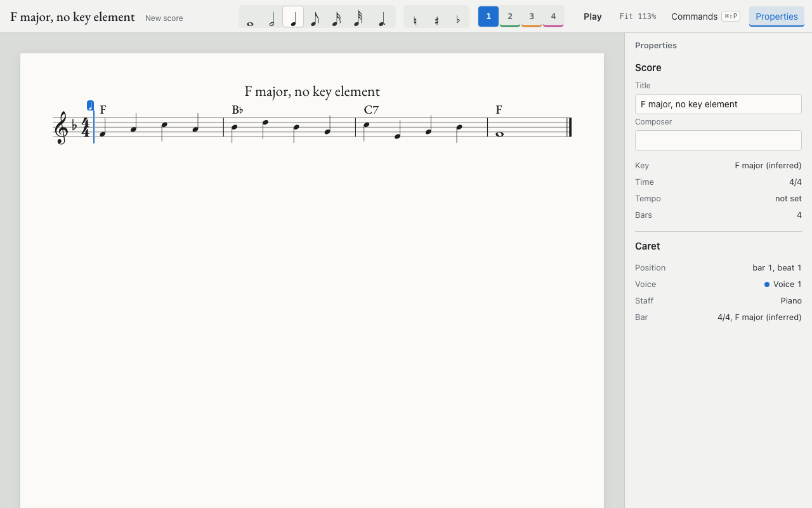The height and width of the screenshot is (508, 812).
Task: Click the Staff value 'Piano'
Action: point(791,300)
